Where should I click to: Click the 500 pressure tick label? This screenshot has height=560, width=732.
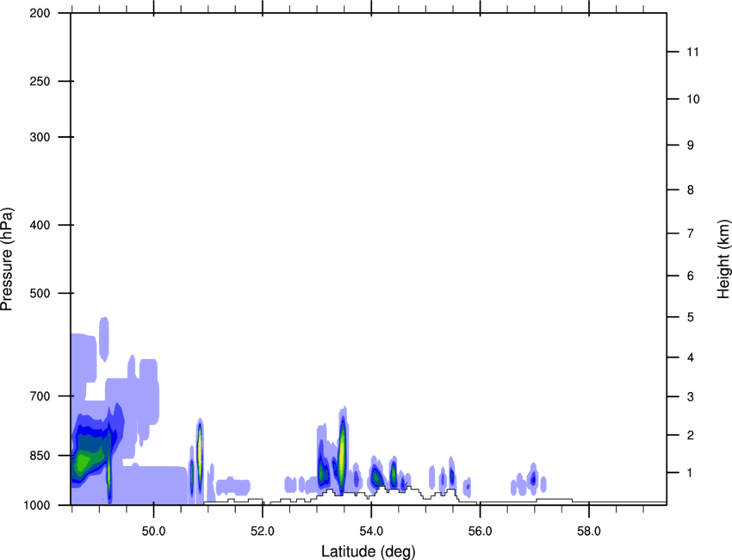pyautogui.click(x=40, y=293)
